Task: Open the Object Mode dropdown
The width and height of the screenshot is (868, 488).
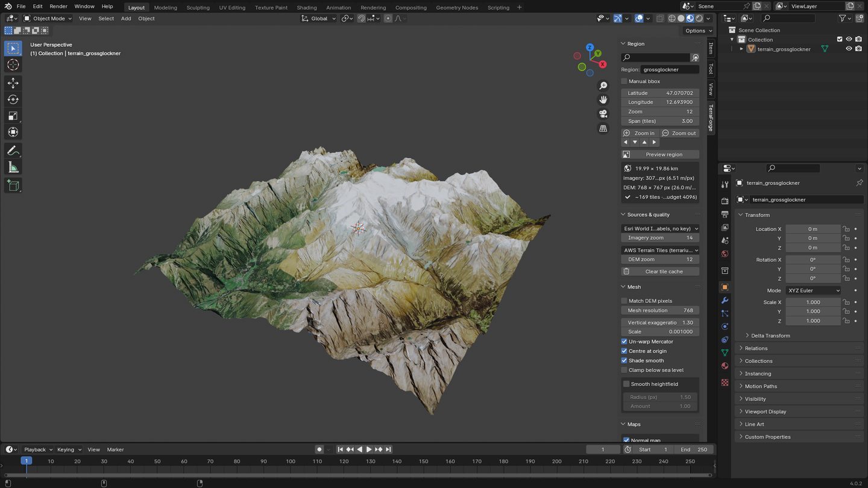Action: coord(48,19)
